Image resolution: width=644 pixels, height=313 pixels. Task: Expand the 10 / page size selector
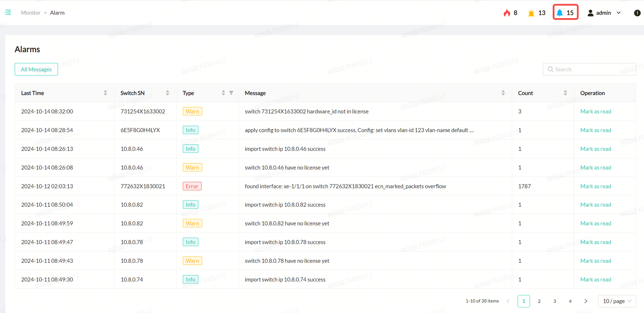coord(617,301)
